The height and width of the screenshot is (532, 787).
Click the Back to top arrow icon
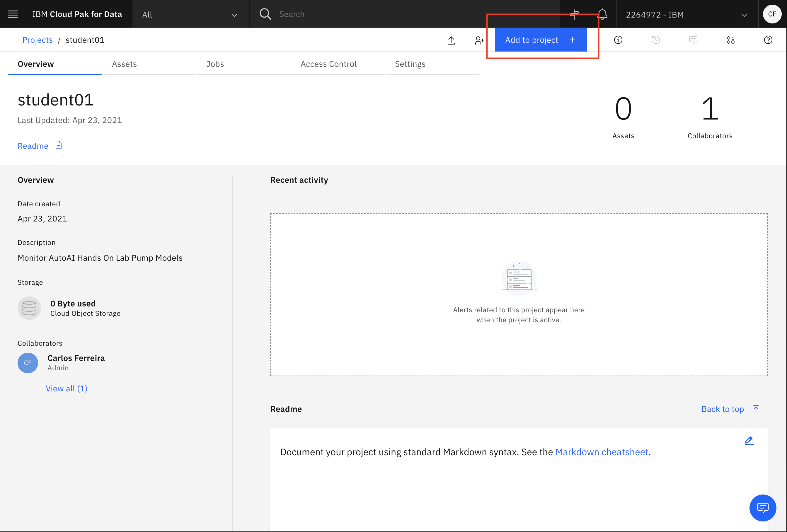(756, 408)
